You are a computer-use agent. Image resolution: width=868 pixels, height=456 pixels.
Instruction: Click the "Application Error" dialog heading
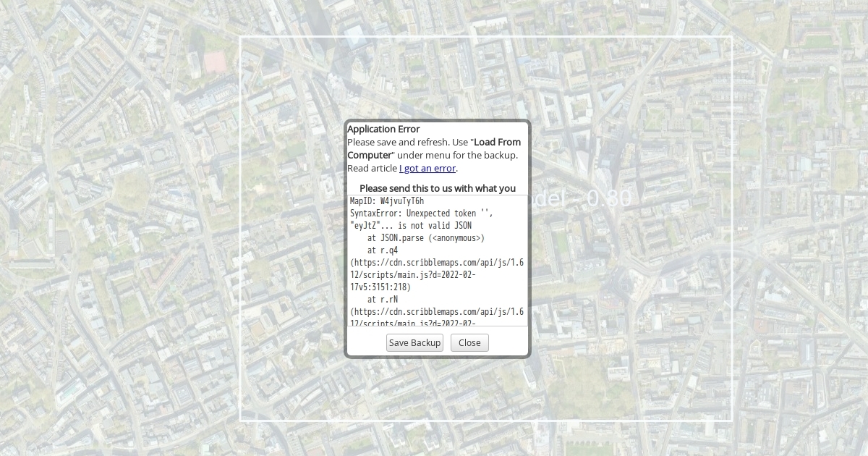(x=383, y=129)
